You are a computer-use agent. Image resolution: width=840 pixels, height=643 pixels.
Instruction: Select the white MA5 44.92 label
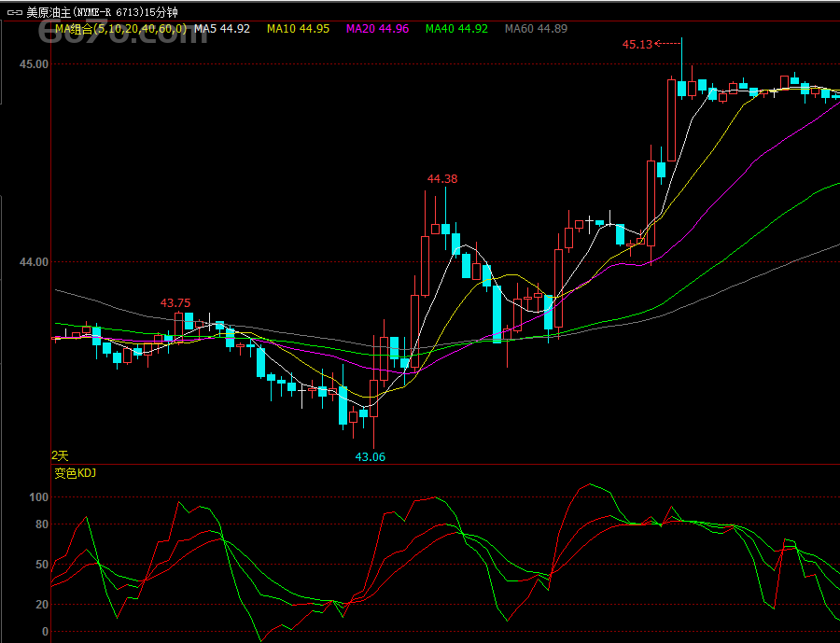pyautogui.click(x=222, y=29)
